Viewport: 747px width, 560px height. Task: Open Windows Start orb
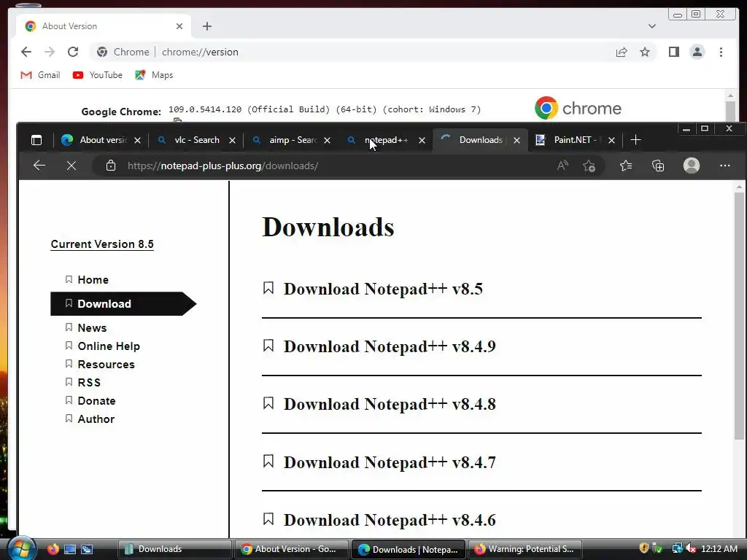pos(21,549)
